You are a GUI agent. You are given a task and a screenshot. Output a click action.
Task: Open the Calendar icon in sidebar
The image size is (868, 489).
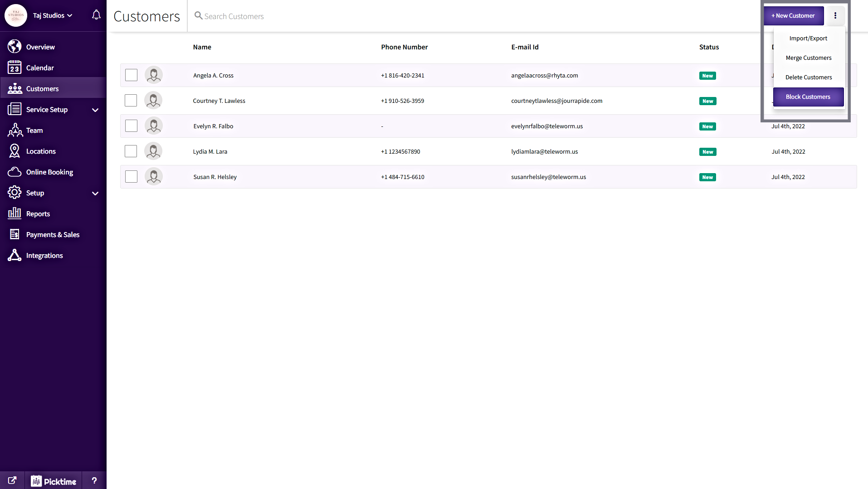click(x=15, y=68)
